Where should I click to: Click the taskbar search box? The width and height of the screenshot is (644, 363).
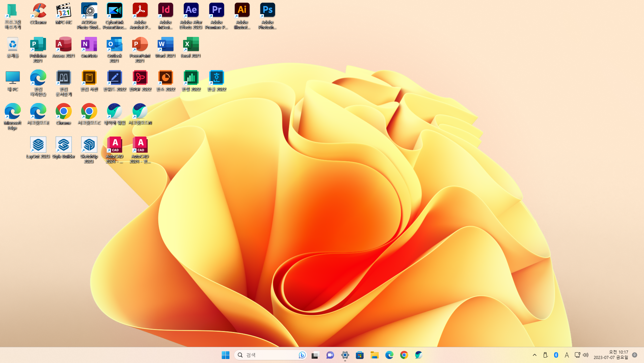[268, 355]
